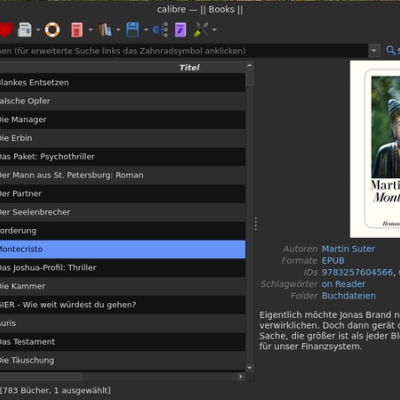Select the row ending in 'Seelenbrecher'
The height and width of the screenshot is (400, 400).
(x=123, y=212)
